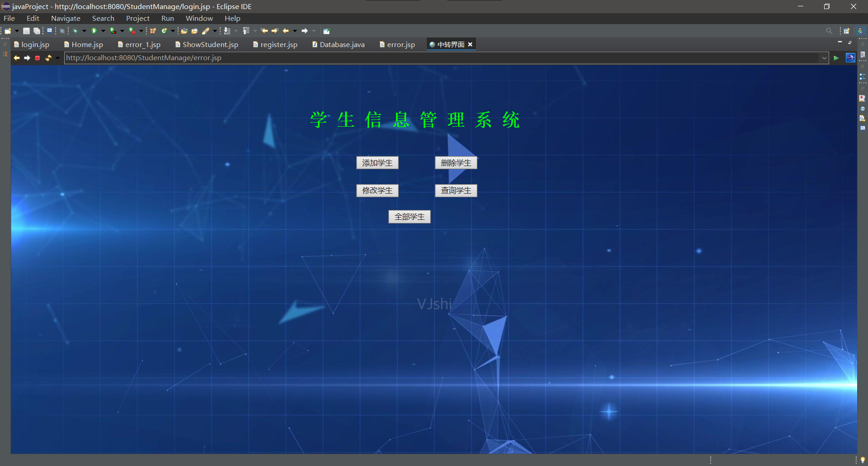Open the File menu
This screenshot has width=868, height=466.
pyautogui.click(x=9, y=19)
